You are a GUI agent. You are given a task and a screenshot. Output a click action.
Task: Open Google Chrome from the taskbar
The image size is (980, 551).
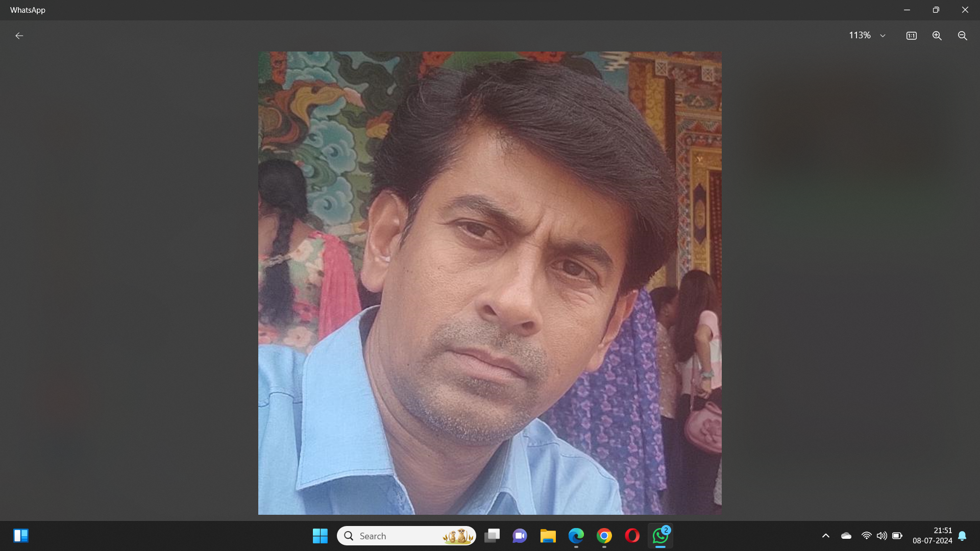click(604, 536)
